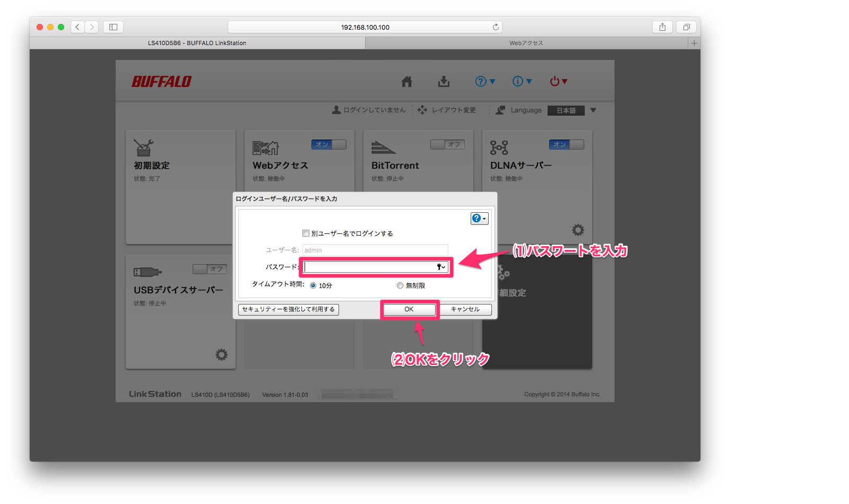Open USBデバイスサーバー settings gear

pos(221,354)
